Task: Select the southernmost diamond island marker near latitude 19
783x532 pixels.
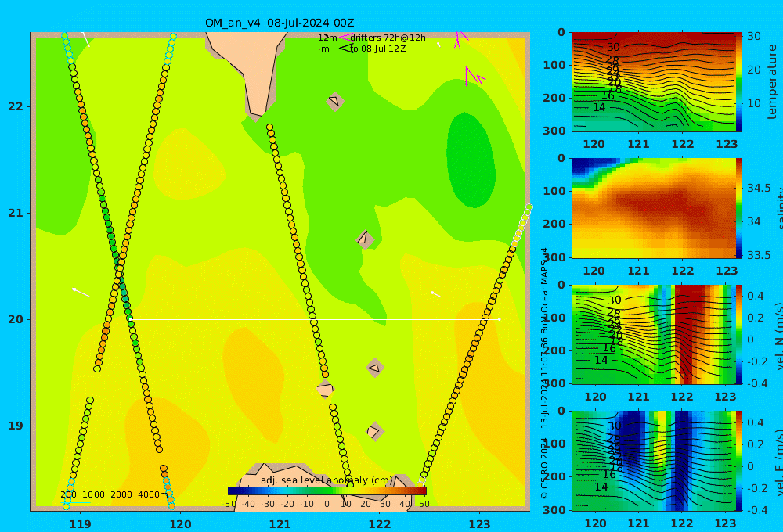Action: pos(374,431)
